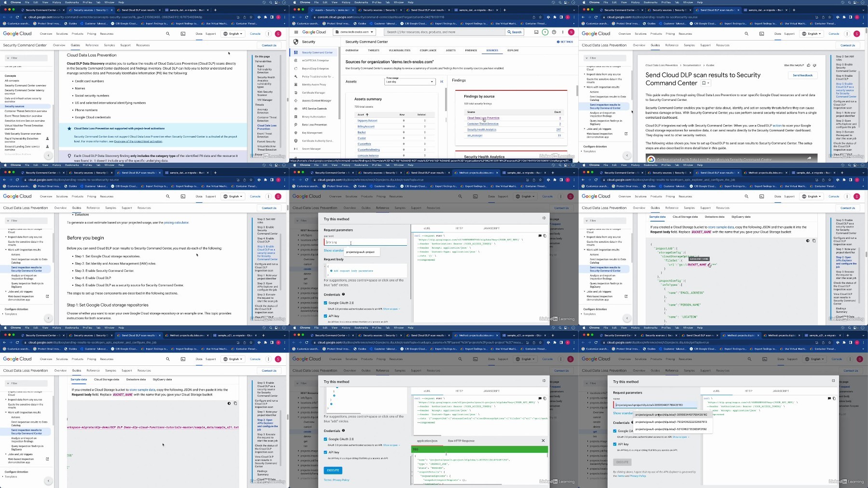Expand Show scopes in the 200-response window

391,445
